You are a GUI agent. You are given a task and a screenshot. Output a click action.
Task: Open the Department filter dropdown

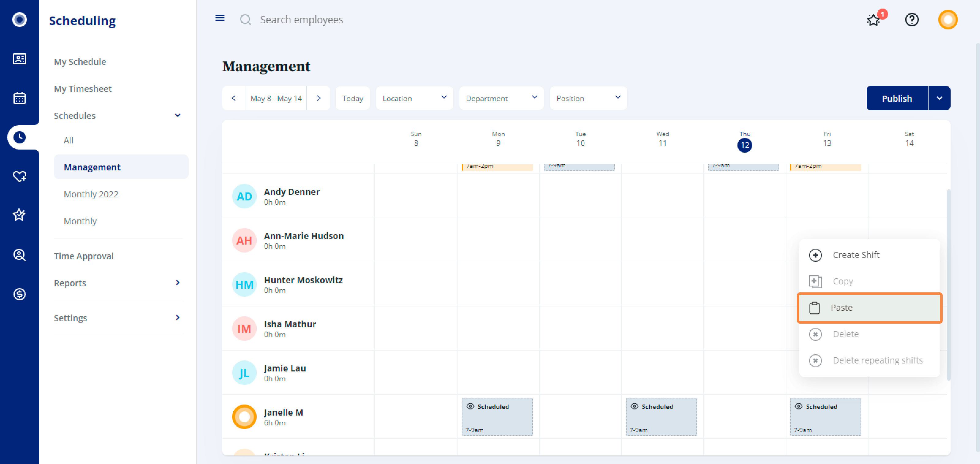(x=501, y=98)
